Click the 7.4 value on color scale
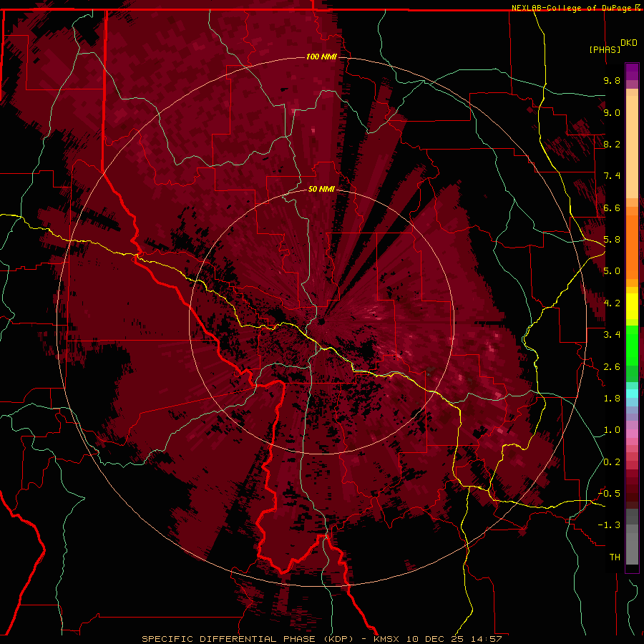Image resolution: width=644 pixels, height=644 pixels. coord(612,176)
